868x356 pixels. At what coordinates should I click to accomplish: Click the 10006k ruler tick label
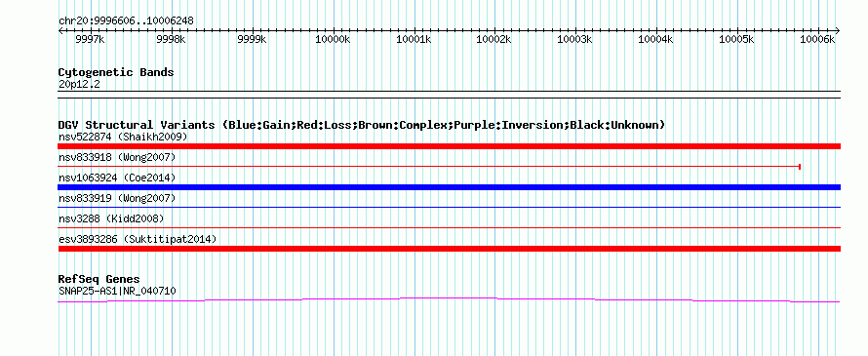(x=817, y=40)
